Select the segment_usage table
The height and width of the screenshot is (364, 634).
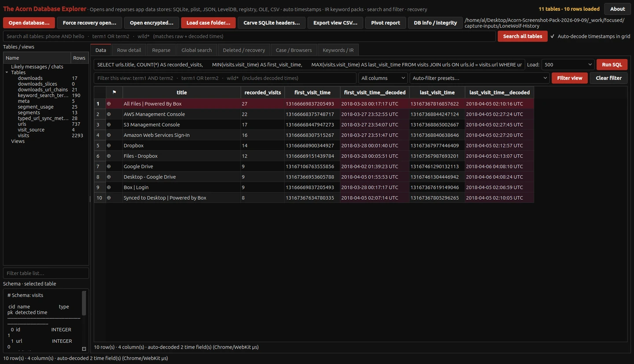click(x=36, y=107)
